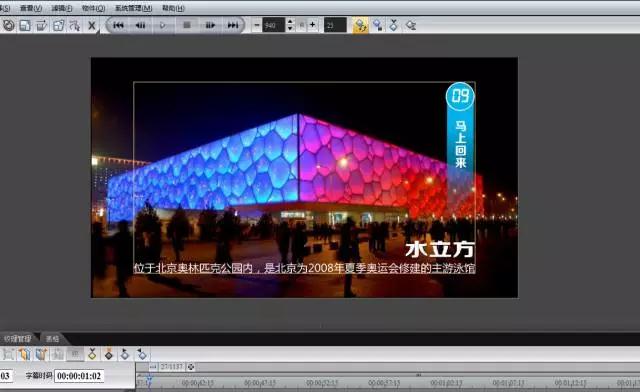
Task: Click the minus button beside zoom value
Action: (256, 25)
